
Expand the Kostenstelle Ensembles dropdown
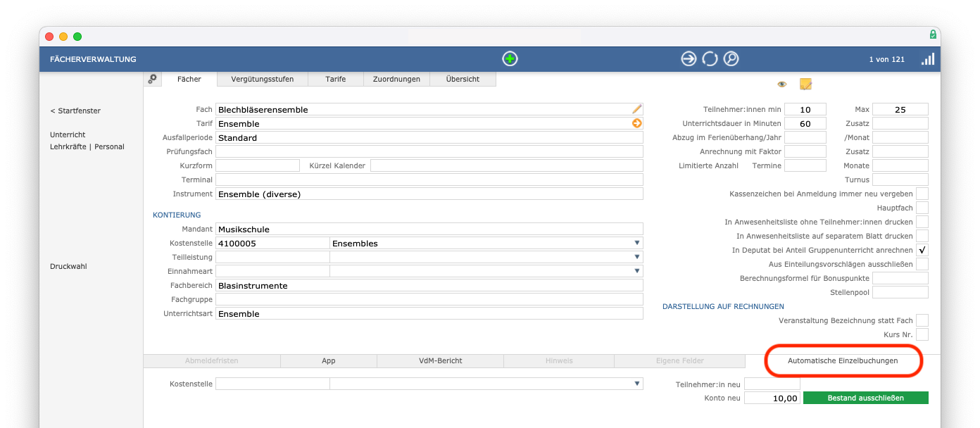click(x=637, y=243)
